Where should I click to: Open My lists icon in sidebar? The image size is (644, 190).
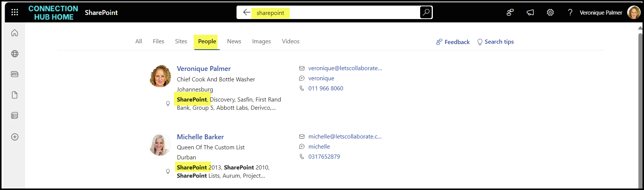point(15,116)
